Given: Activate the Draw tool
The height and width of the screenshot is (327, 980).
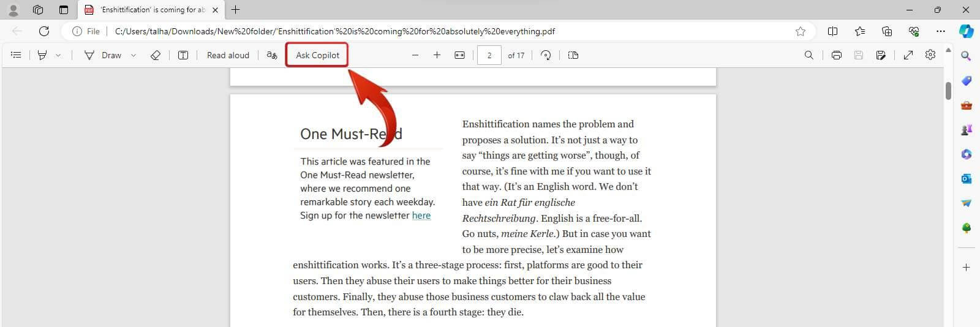Looking at the screenshot, I should click(103, 55).
